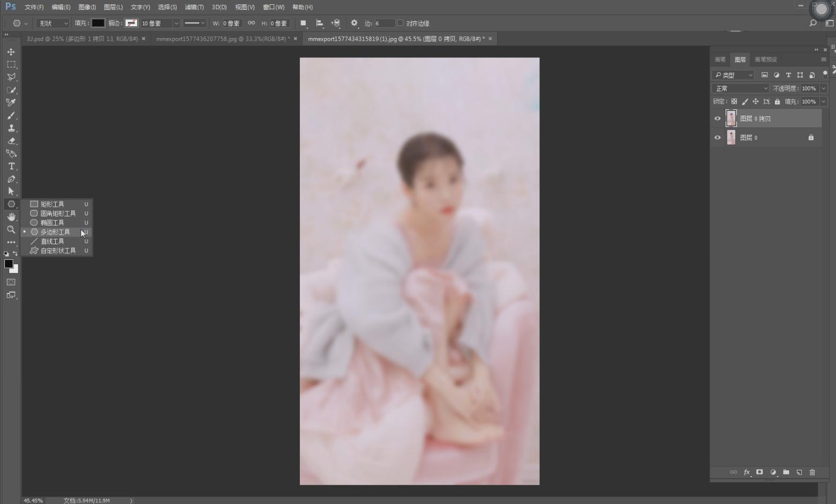Image resolution: width=836 pixels, height=504 pixels.
Task: Click the Hand tool
Action: pyautogui.click(x=11, y=217)
